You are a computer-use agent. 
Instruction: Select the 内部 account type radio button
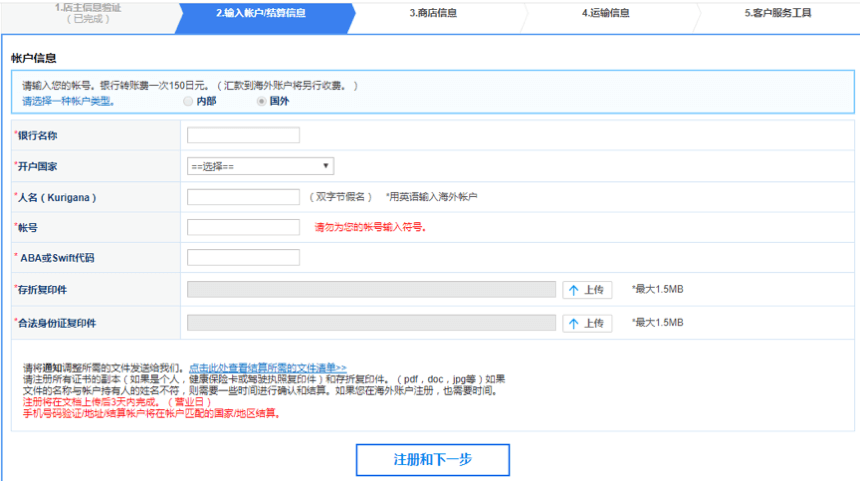(187, 101)
